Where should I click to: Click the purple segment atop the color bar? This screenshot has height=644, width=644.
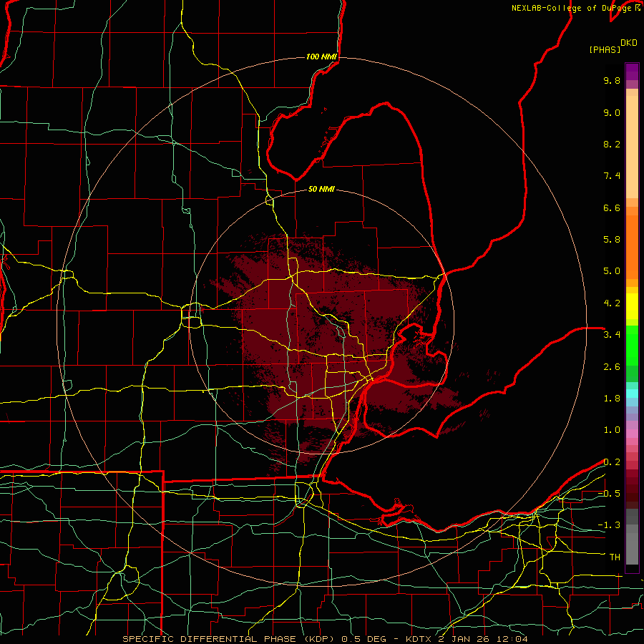point(632,72)
